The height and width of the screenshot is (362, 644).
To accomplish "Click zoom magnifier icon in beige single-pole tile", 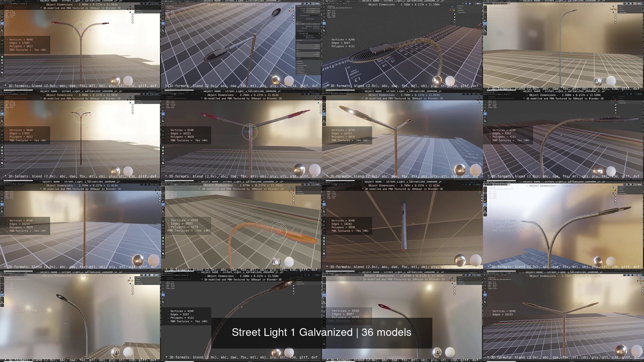I will [x=615, y=14].
